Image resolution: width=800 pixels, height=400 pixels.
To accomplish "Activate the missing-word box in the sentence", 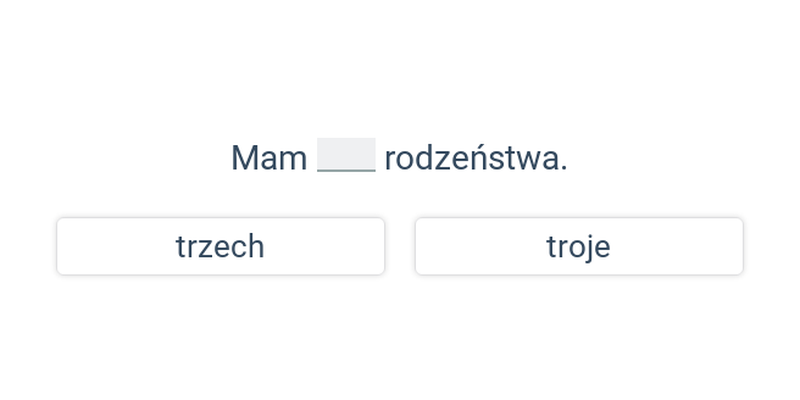I will click(346, 155).
